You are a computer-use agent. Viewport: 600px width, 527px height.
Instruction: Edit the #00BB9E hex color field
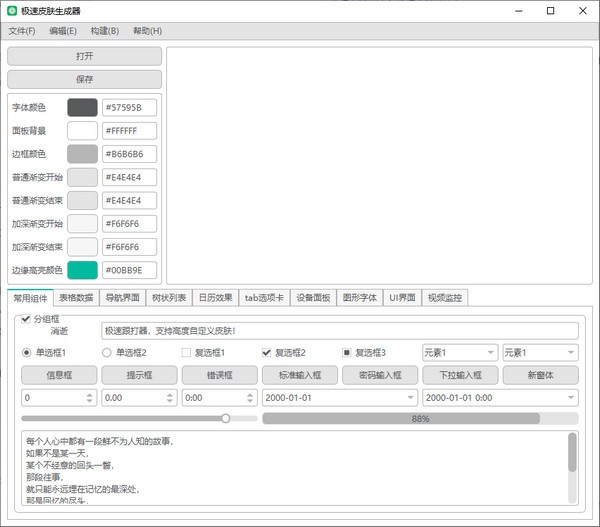(129, 270)
